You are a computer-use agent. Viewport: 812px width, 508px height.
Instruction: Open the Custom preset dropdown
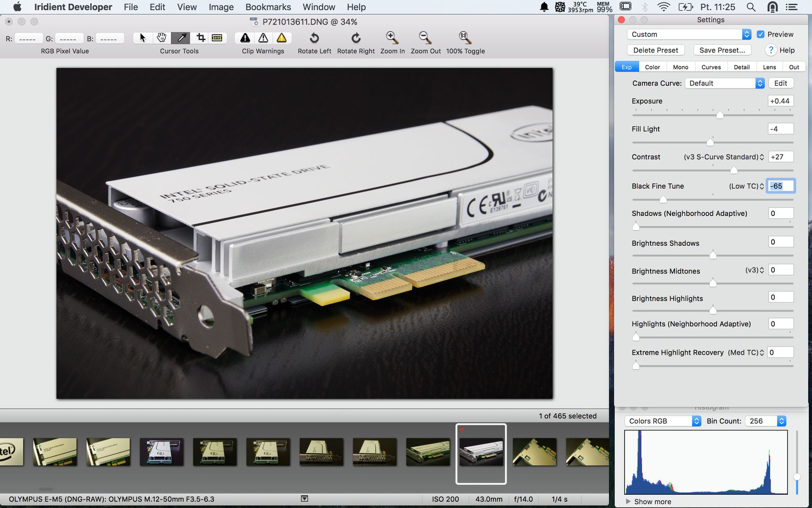tap(689, 34)
